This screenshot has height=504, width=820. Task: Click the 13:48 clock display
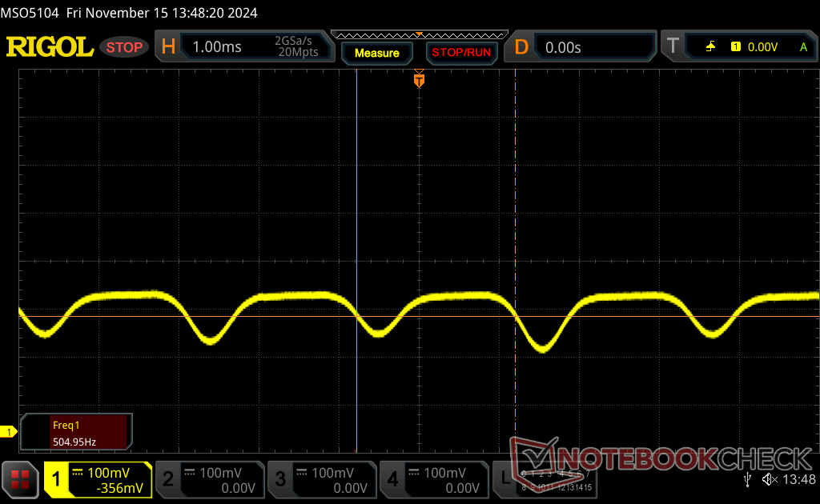tap(799, 479)
